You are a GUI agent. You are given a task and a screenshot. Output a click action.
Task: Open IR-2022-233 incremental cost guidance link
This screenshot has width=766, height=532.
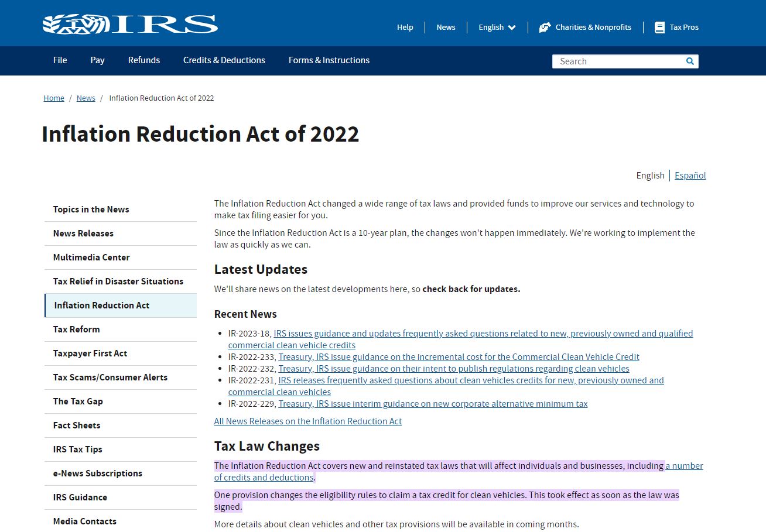459,357
